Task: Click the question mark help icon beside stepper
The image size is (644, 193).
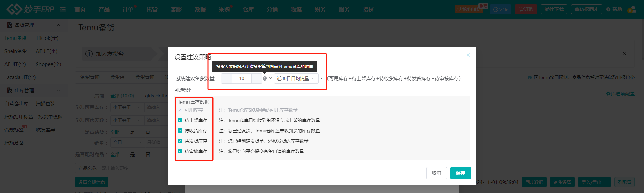Action: 265,78
